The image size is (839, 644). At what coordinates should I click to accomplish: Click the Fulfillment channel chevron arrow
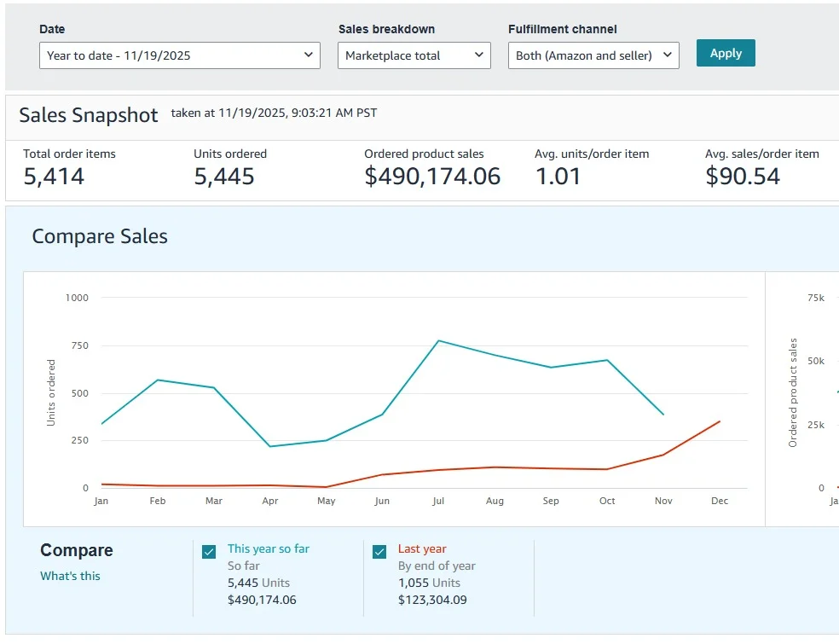[x=668, y=55]
